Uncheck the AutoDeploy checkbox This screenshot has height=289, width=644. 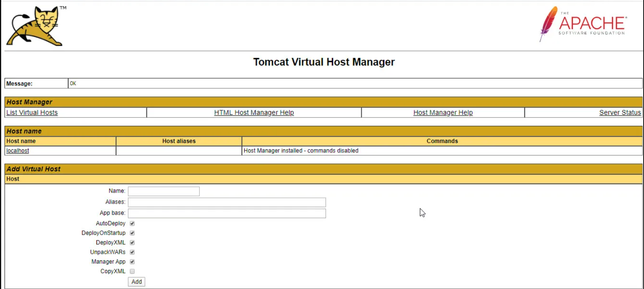click(x=132, y=224)
